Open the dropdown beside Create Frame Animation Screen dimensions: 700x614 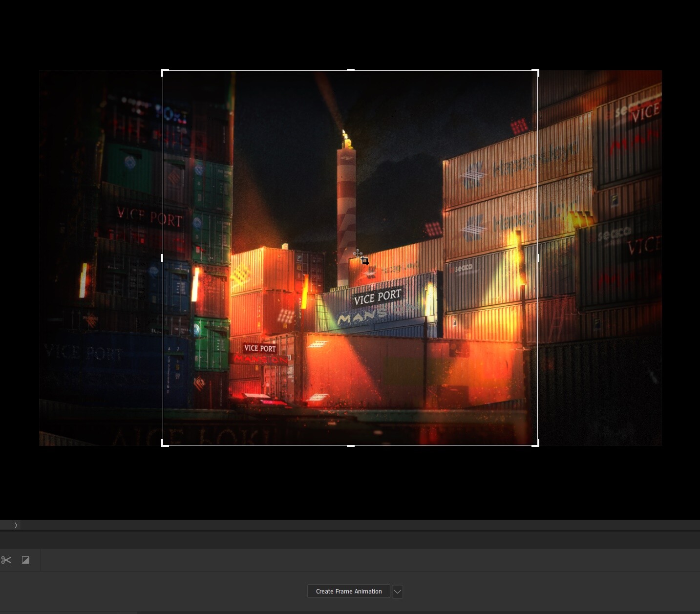click(x=398, y=592)
